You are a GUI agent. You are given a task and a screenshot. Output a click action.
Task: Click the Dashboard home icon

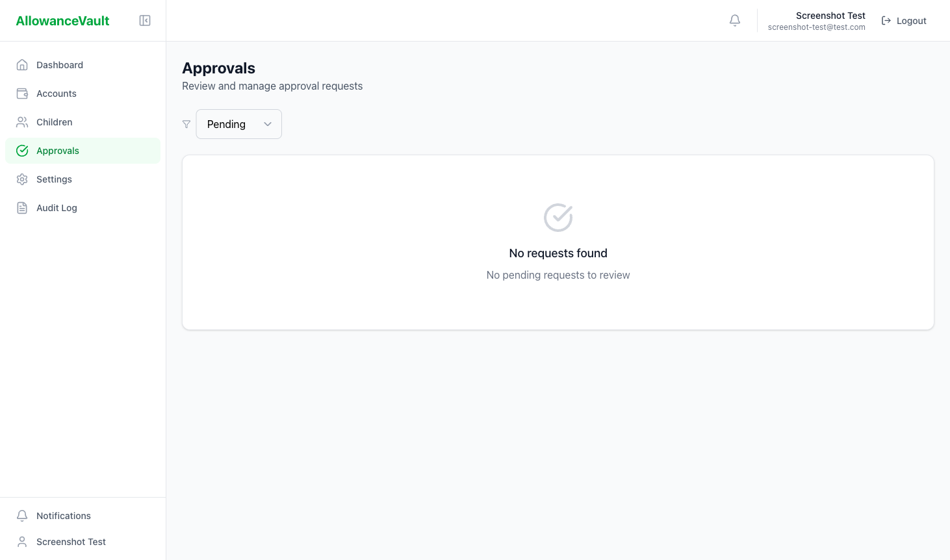pos(22,64)
